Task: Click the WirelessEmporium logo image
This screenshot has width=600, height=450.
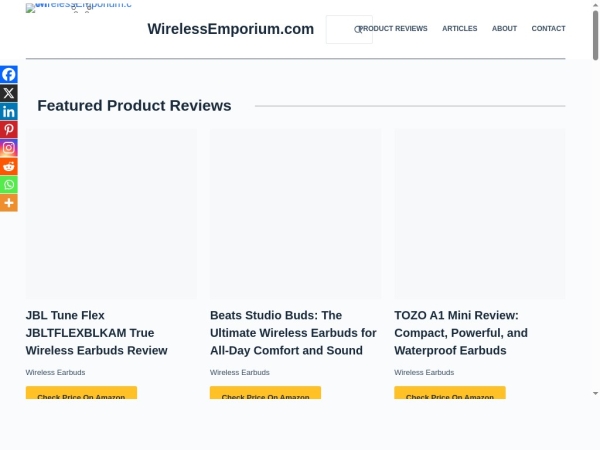Action: pyautogui.click(x=78, y=7)
